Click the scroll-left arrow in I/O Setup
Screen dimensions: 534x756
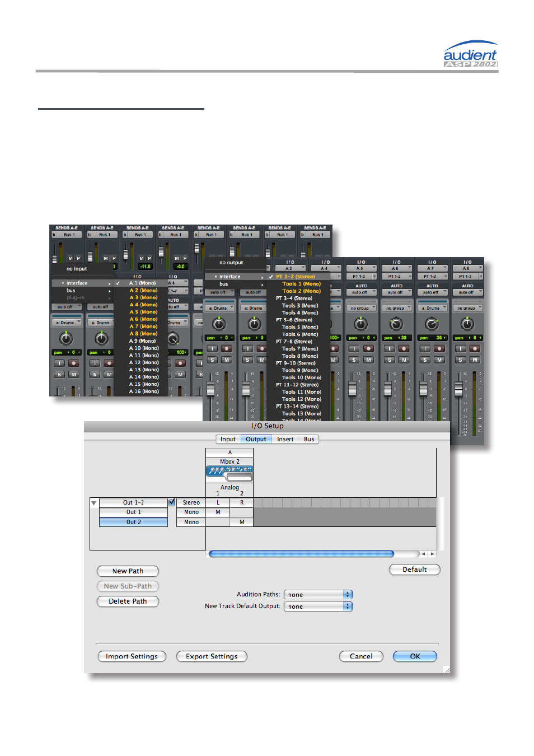[424, 554]
